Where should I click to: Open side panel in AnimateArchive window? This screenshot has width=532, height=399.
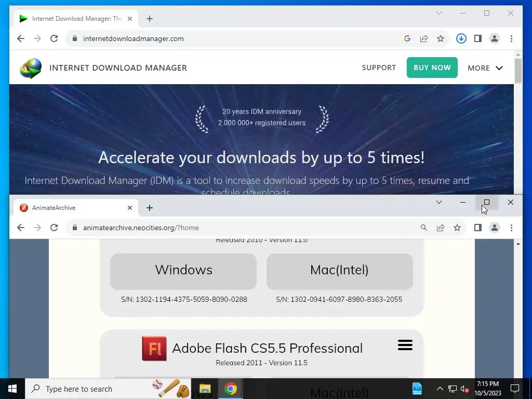coord(478,228)
